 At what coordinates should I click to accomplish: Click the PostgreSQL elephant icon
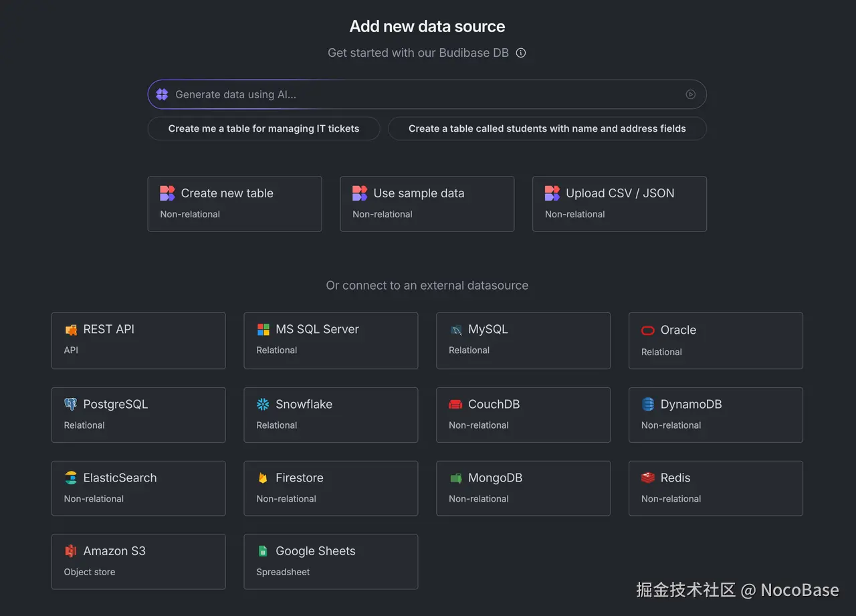click(x=70, y=404)
